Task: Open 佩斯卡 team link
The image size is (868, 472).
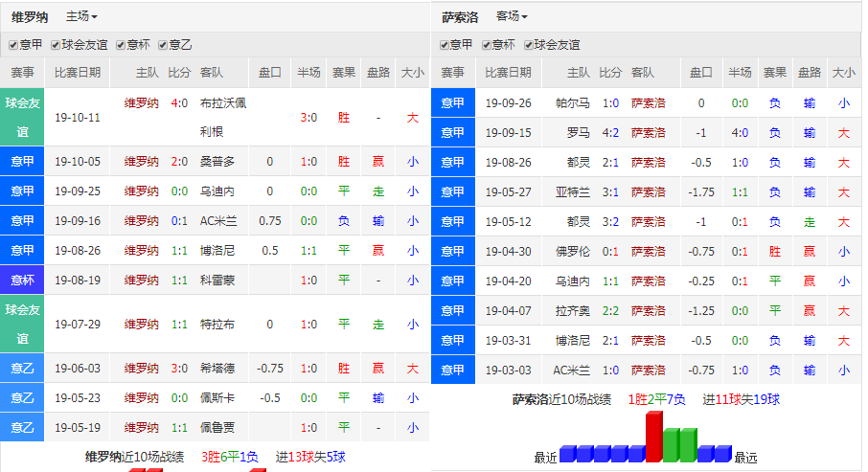Action: pyautogui.click(x=217, y=398)
